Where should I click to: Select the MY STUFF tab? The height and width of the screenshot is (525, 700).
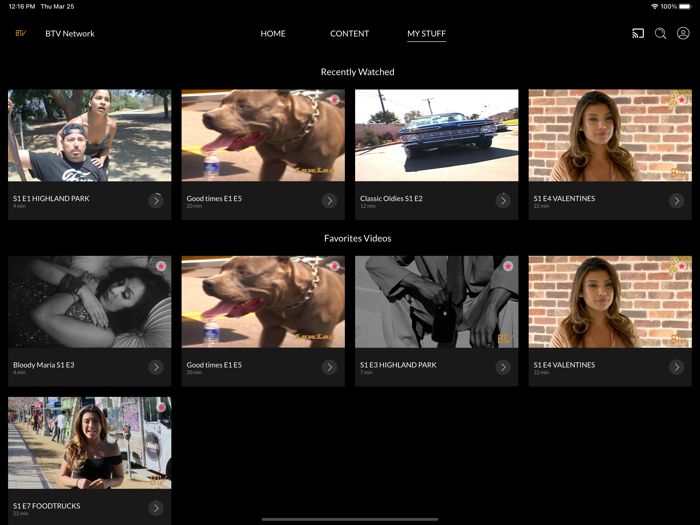coord(426,33)
